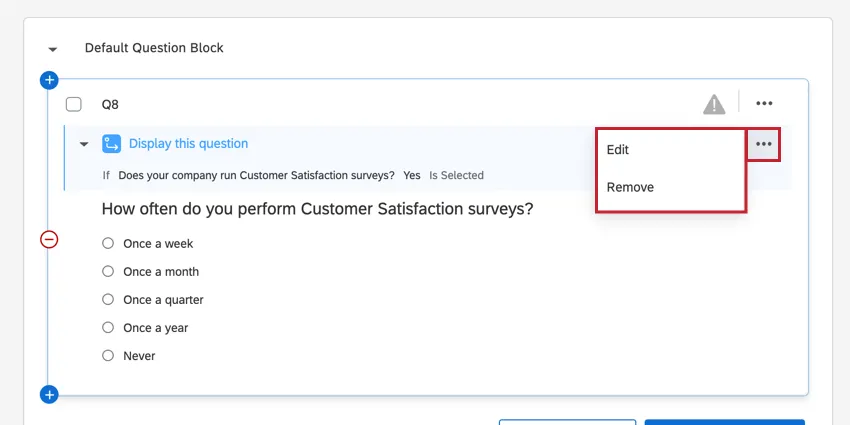Viewport: 850px width, 425px height.
Task: Add question above with top blue plus
Action: click(x=49, y=79)
